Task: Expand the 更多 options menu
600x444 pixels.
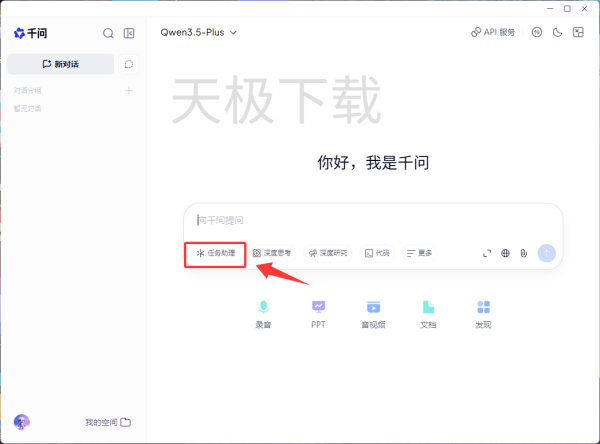Action: [420, 253]
